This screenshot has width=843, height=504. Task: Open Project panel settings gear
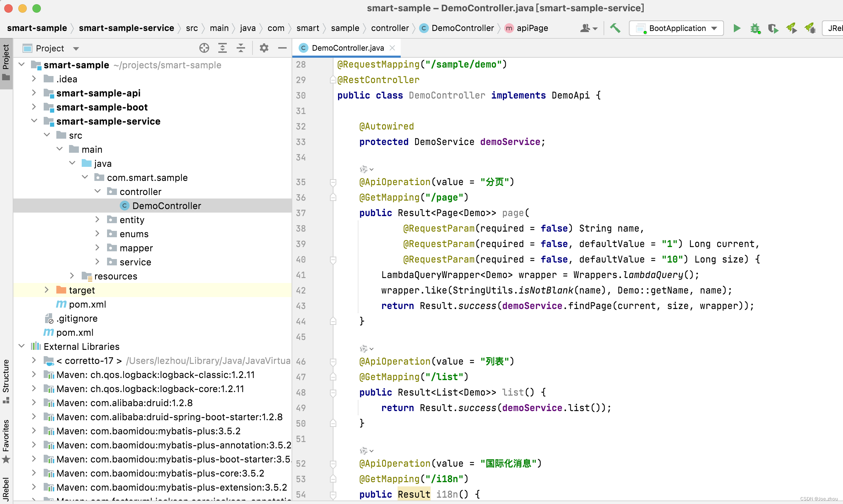tap(264, 48)
